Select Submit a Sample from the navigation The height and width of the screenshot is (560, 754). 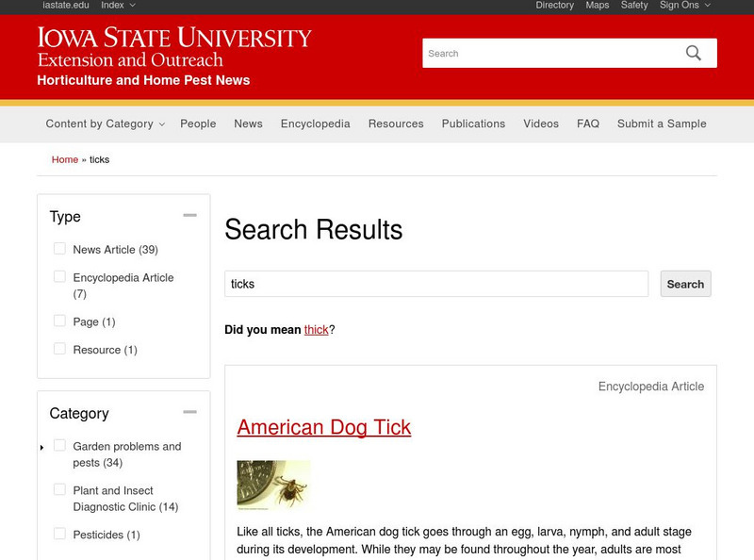coord(661,124)
